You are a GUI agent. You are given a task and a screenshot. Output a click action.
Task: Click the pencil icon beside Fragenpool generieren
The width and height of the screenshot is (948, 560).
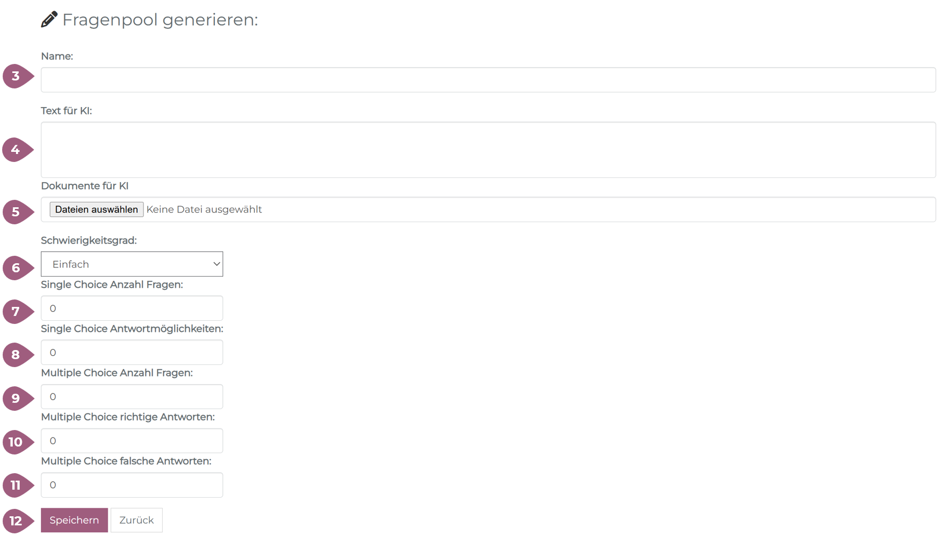coord(49,20)
